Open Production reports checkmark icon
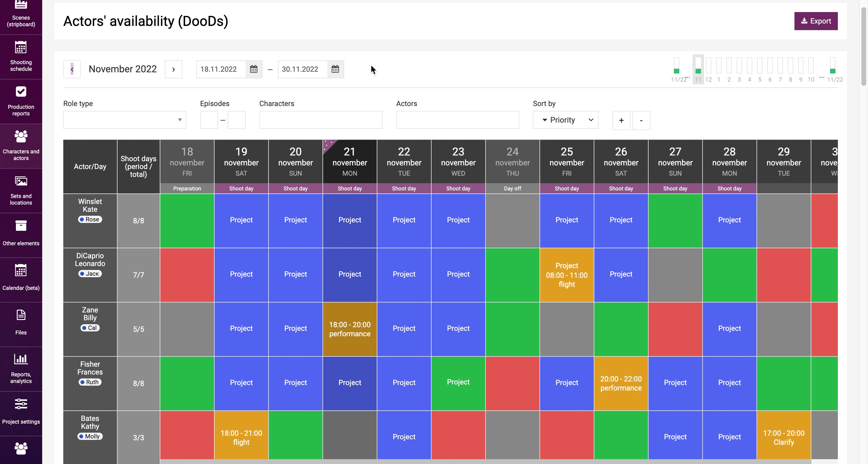The image size is (868, 464). click(21, 92)
